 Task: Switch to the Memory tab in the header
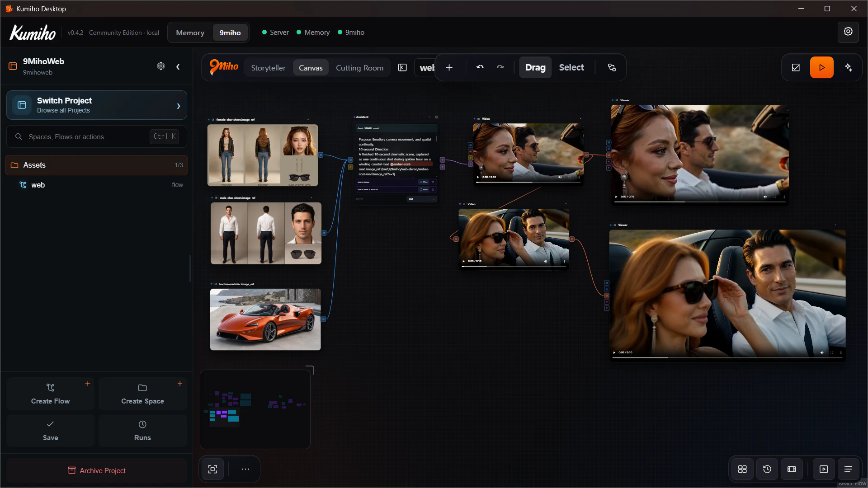(x=190, y=33)
